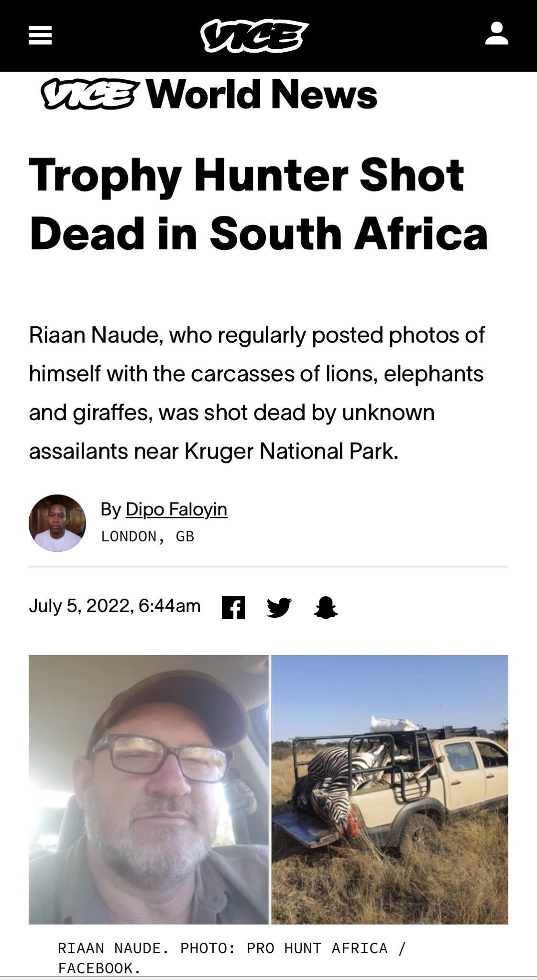Click the divider under the byline
The height and width of the screenshot is (980, 537).
coord(268,567)
